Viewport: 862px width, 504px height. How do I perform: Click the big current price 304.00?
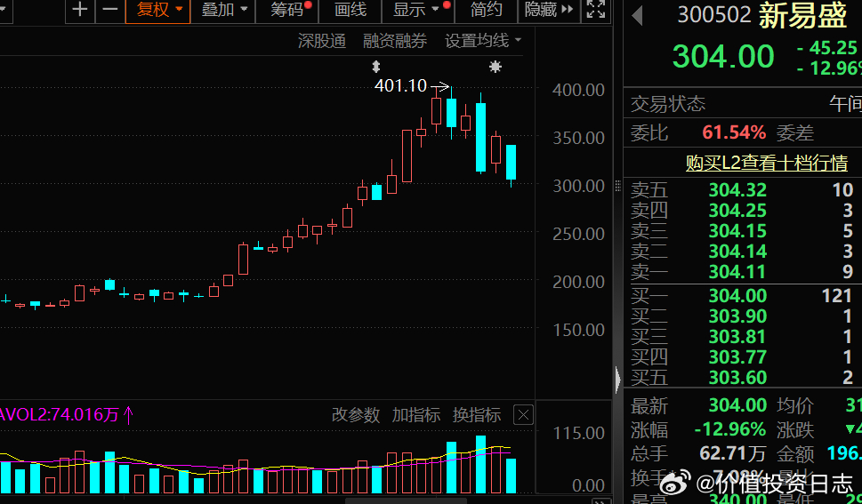(x=723, y=56)
